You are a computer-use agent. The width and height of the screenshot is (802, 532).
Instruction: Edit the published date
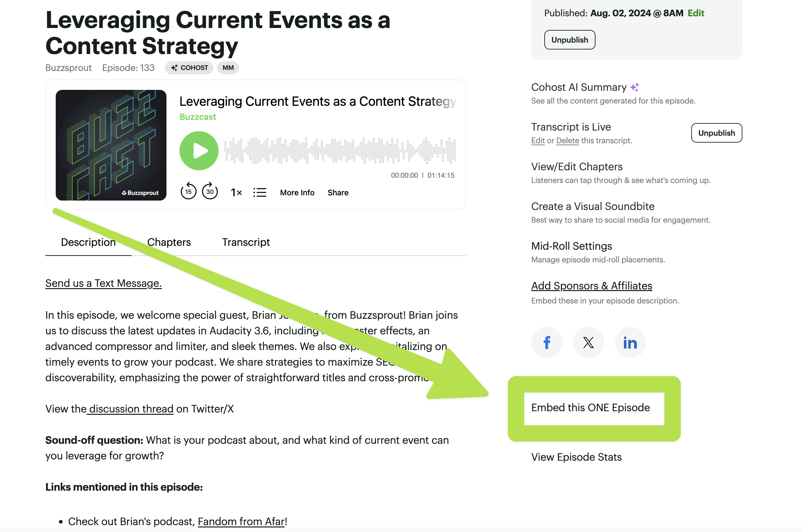(x=695, y=13)
